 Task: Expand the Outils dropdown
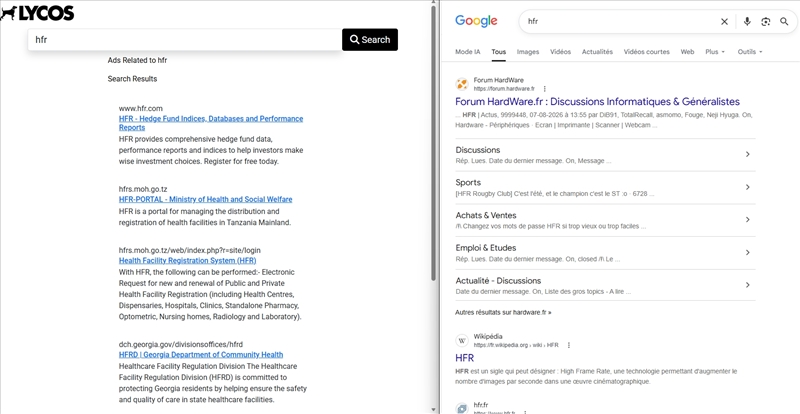click(750, 52)
